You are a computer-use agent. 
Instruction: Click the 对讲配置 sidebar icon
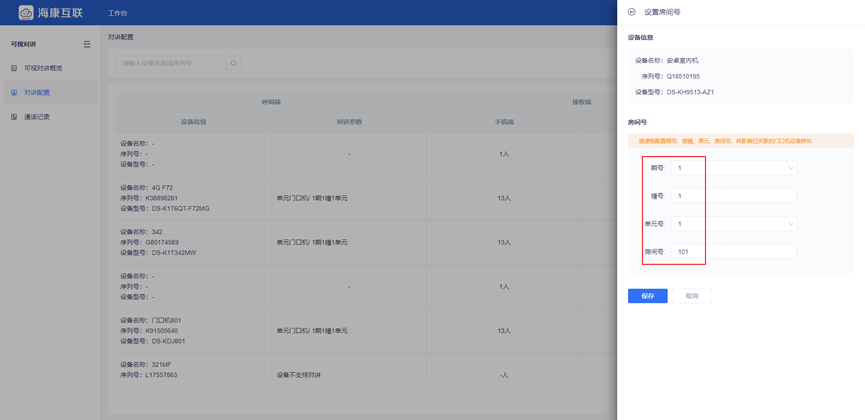14,92
